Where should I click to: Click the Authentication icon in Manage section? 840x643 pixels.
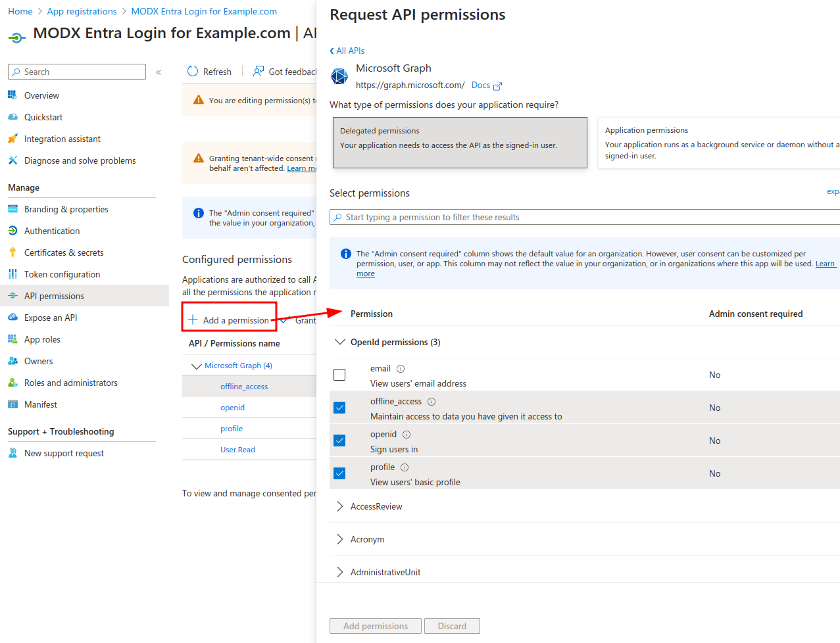(x=12, y=231)
